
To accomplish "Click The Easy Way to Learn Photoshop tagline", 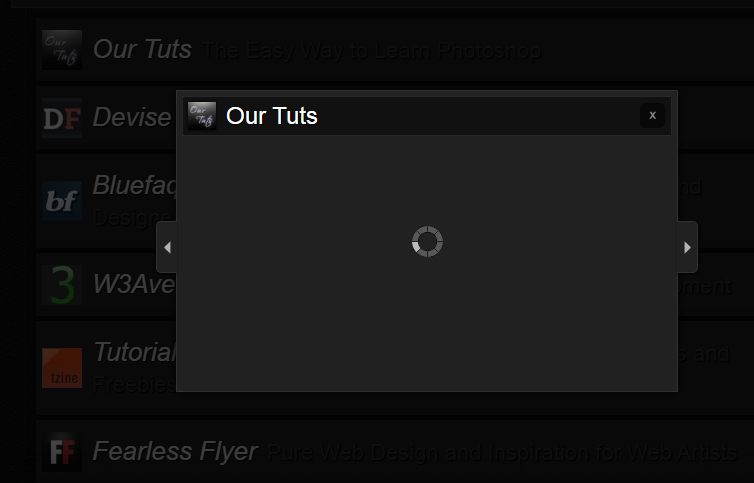I will point(371,51).
